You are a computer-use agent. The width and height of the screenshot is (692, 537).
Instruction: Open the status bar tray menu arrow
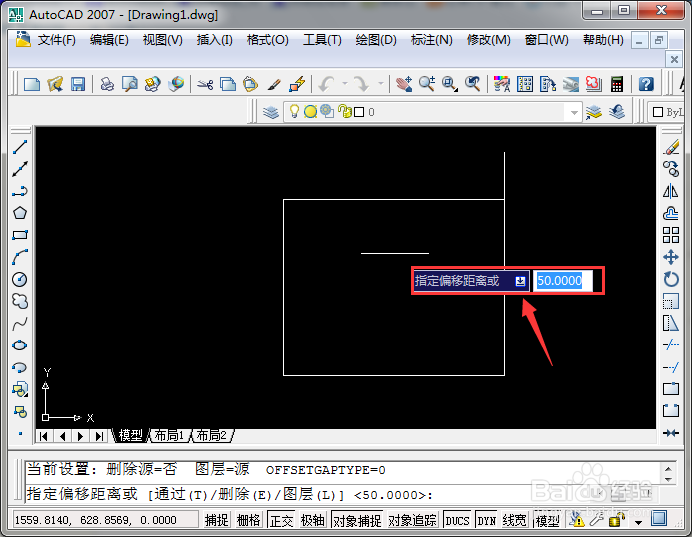pos(638,522)
